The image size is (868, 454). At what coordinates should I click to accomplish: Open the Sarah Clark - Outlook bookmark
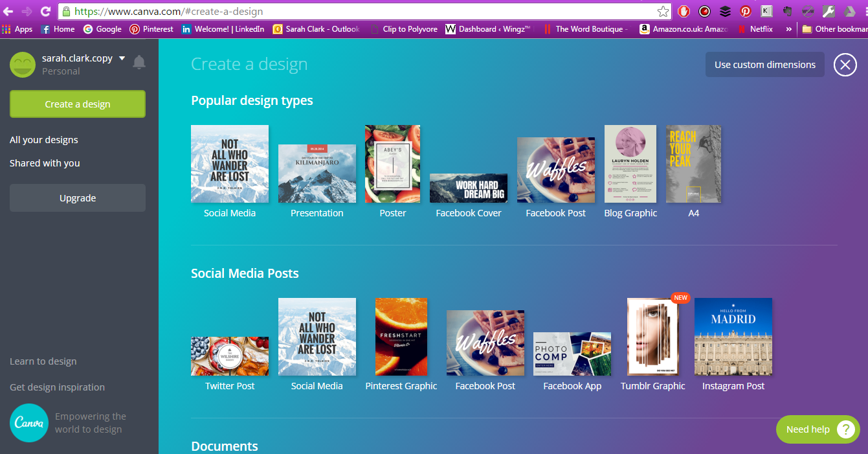[x=317, y=29]
